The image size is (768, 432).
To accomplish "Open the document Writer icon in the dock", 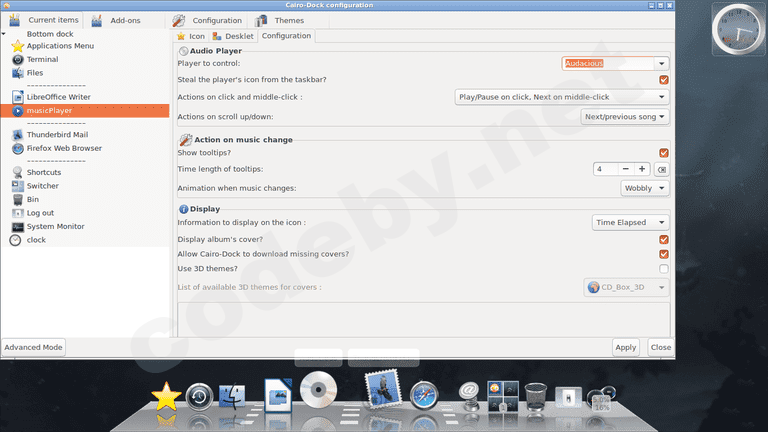I will point(278,394).
